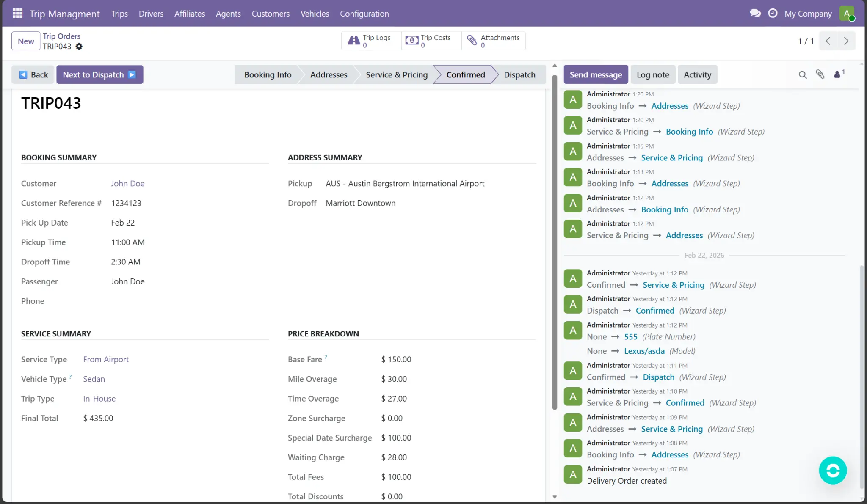Go to next record arrow

(x=846, y=41)
